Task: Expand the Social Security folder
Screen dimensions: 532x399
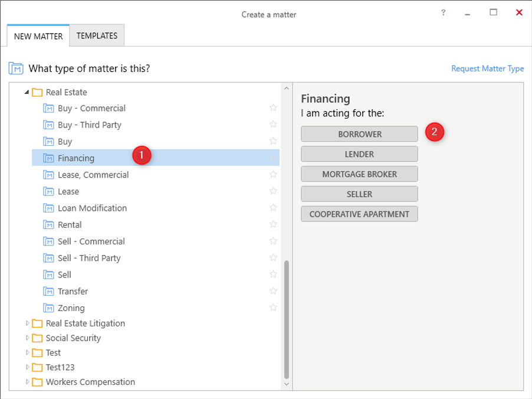Action: [28, 338]
